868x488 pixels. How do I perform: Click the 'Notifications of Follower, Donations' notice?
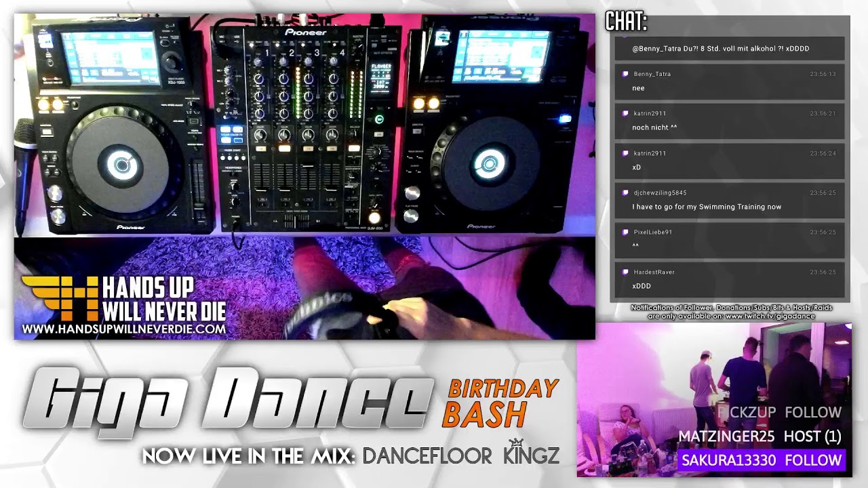[x=731, y=312]
